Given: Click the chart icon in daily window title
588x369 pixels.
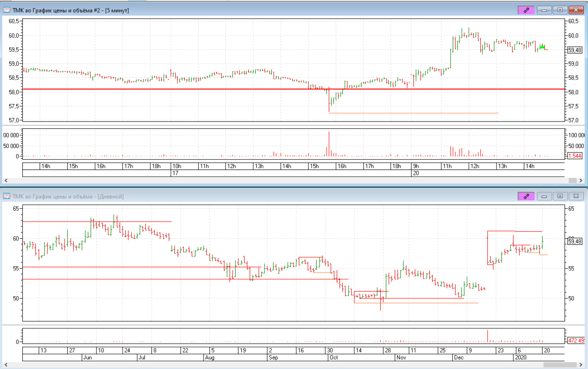Looking at the screenshot, I should pyautogui.click(x=7, y=196).
